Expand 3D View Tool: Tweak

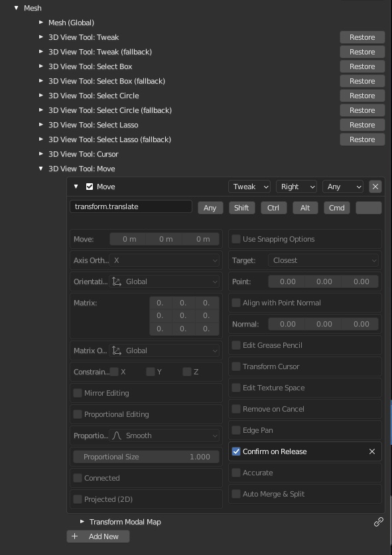coord(41,37)
